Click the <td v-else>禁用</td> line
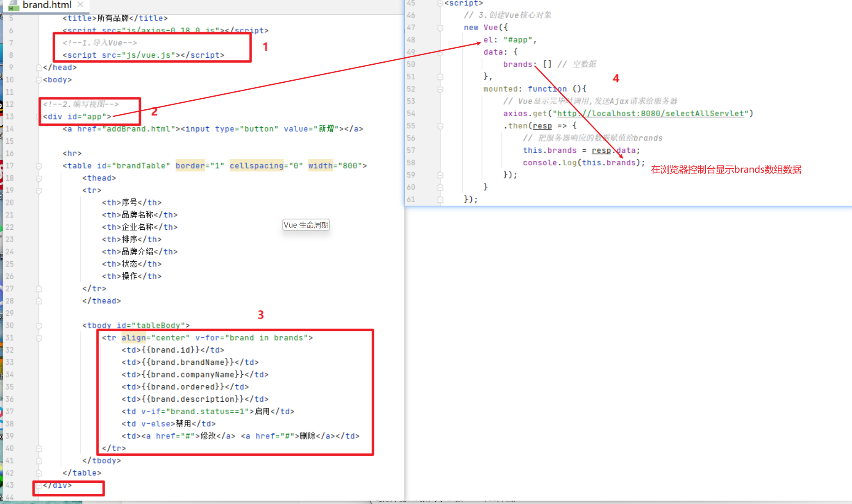The width and height of the screenshot is (852, 504). coord(168,424)
